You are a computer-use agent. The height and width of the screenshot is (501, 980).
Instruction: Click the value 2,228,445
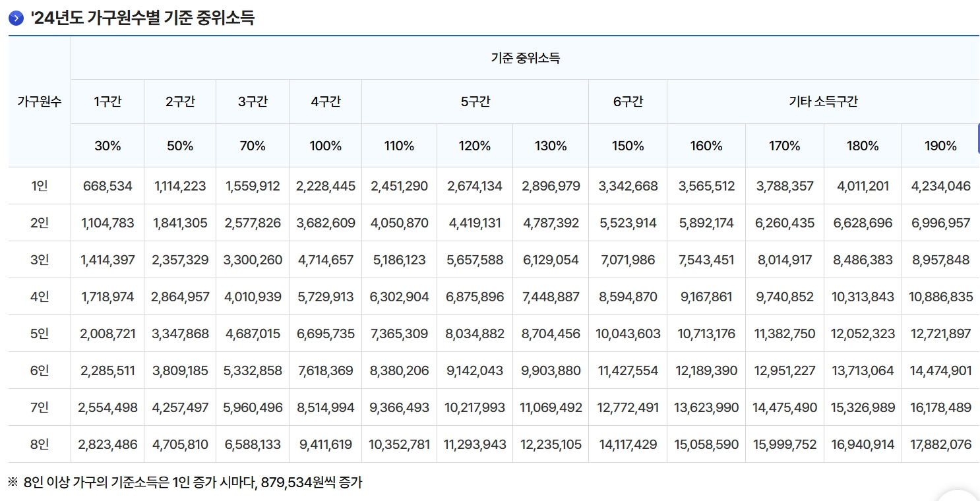click(326, 186)
